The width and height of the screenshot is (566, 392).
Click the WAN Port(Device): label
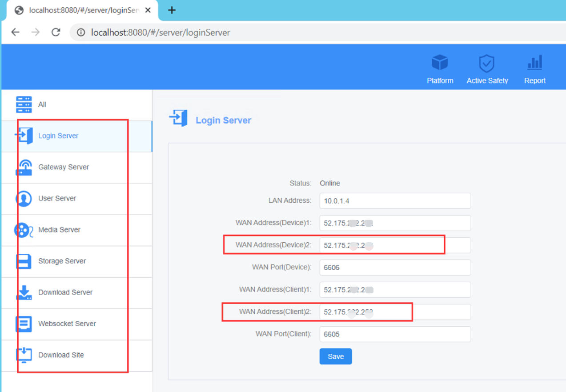pyautogui.click(x=282, y=267)
